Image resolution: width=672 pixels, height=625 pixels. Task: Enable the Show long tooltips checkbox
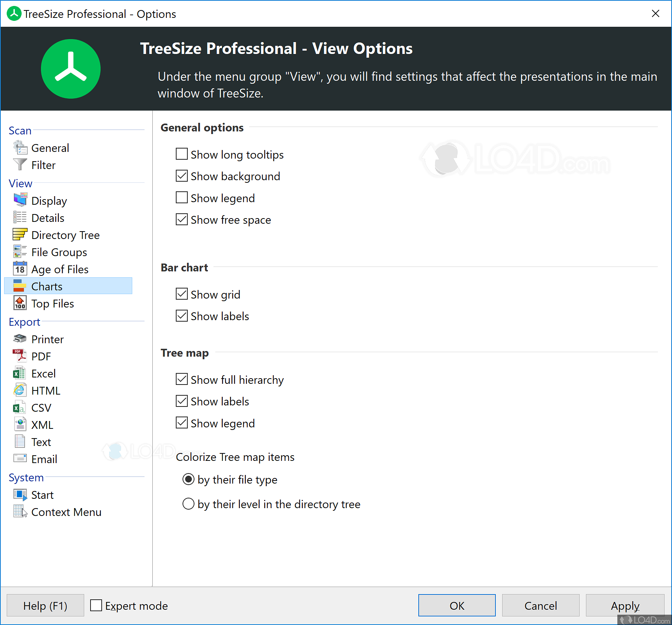181,154
